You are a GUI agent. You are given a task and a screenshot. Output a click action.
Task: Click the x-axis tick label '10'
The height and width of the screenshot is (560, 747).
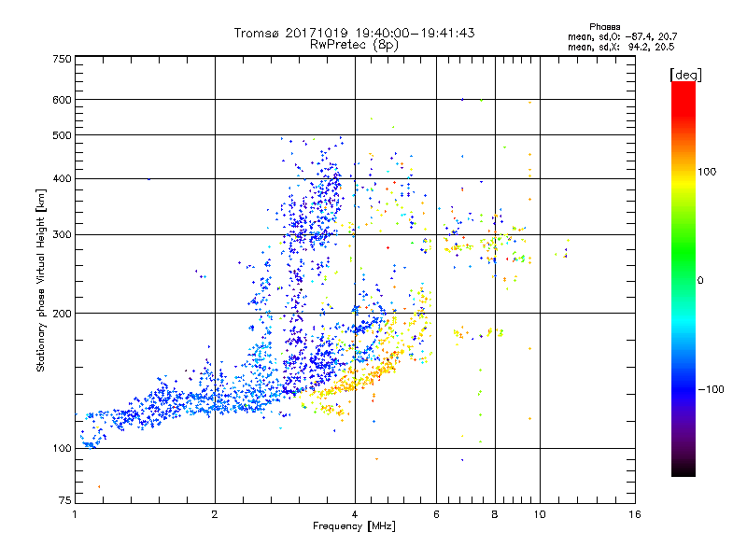(x=540, y=514)
